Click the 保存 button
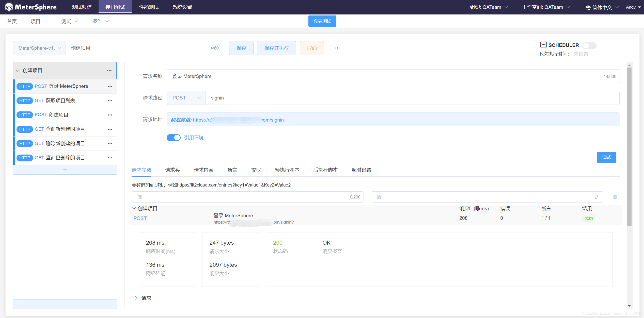 click(x=241, y=48)
